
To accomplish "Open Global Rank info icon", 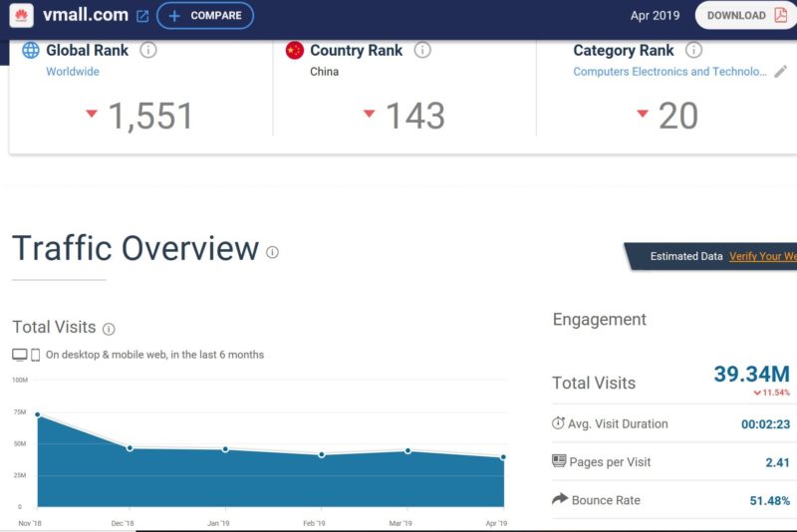I will [x=147, y=50].
